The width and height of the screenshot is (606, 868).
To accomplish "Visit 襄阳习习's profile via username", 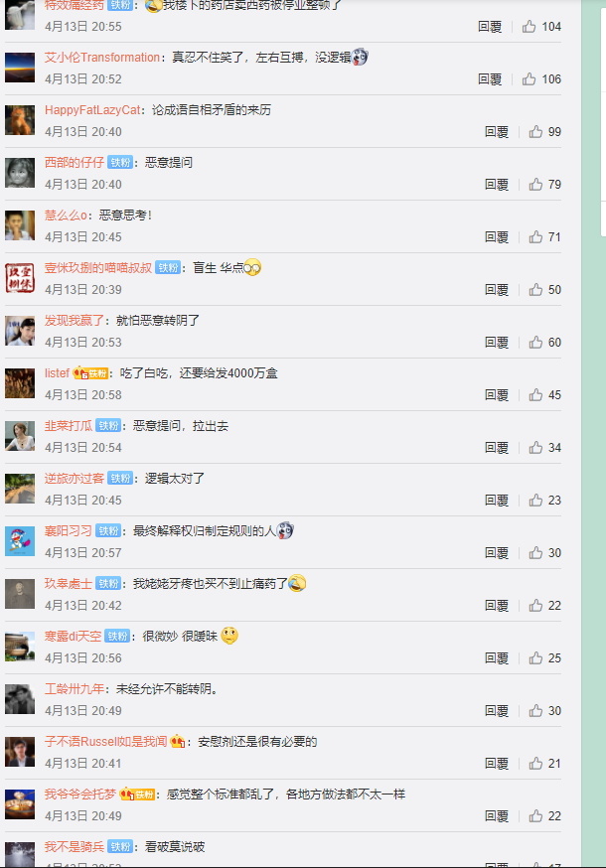I will pos(69,531).
